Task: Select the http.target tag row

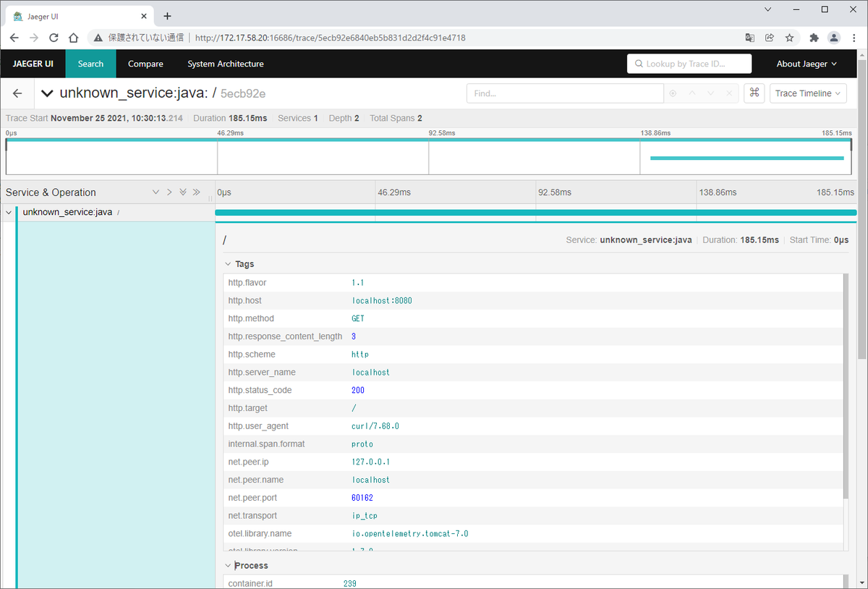Action: click(534, 408)
